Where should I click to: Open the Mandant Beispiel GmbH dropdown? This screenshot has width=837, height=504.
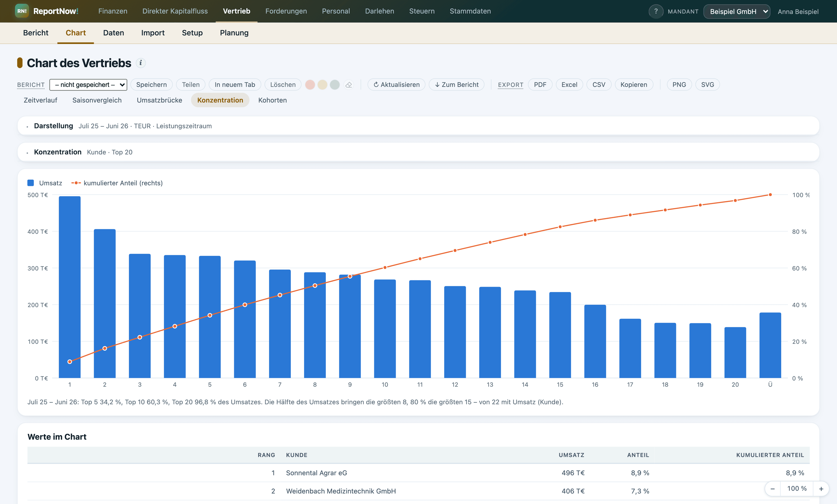737,11
